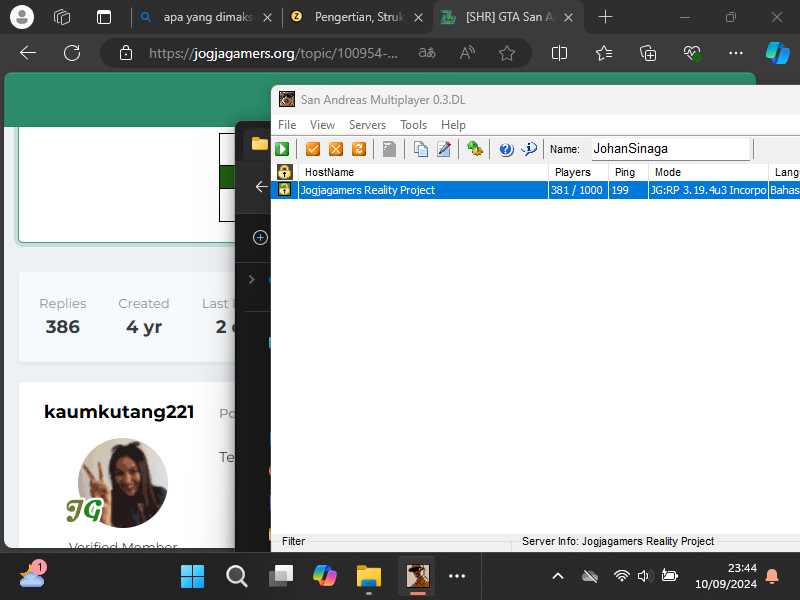Open the SA-MP Settings gear icon
Screen dimensions: 800x600
pyautogui.click(x=474, y=149)
